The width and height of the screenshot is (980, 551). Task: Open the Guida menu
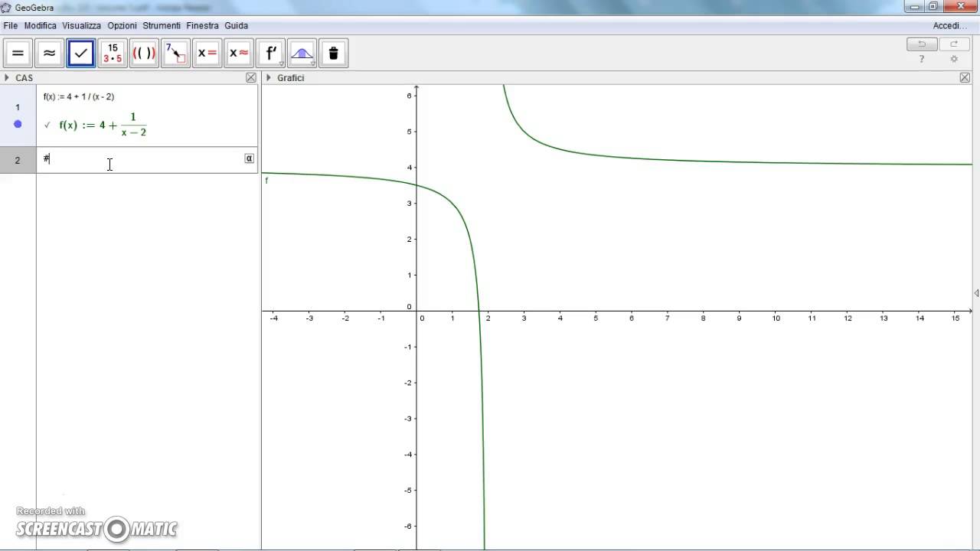[237, 25]
